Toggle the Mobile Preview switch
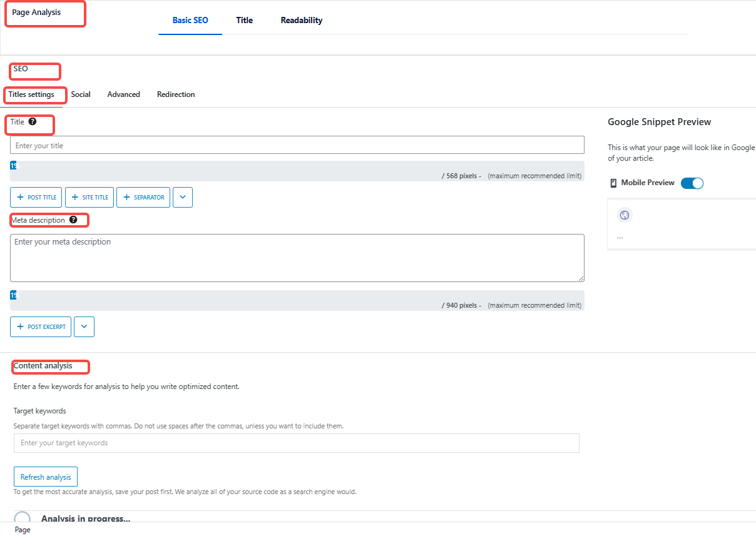The width and height of the screenshot is (756, 536). coord(692,183)
